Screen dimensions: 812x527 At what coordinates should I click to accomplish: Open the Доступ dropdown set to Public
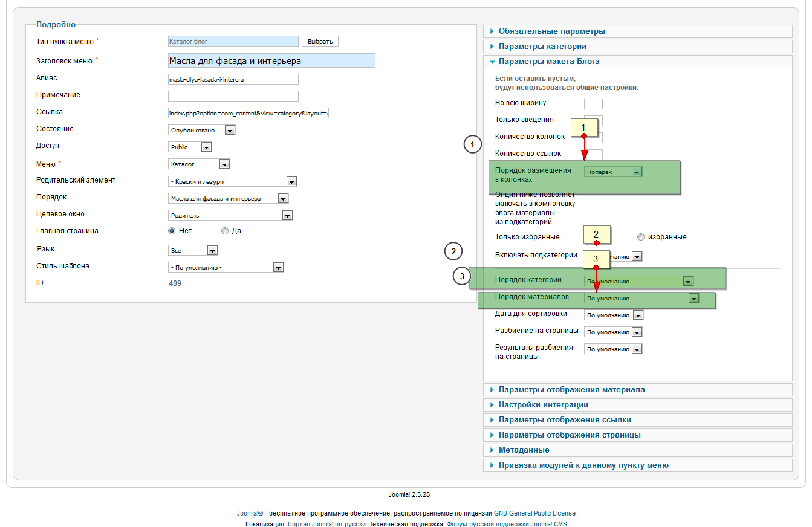coord(190,147)
